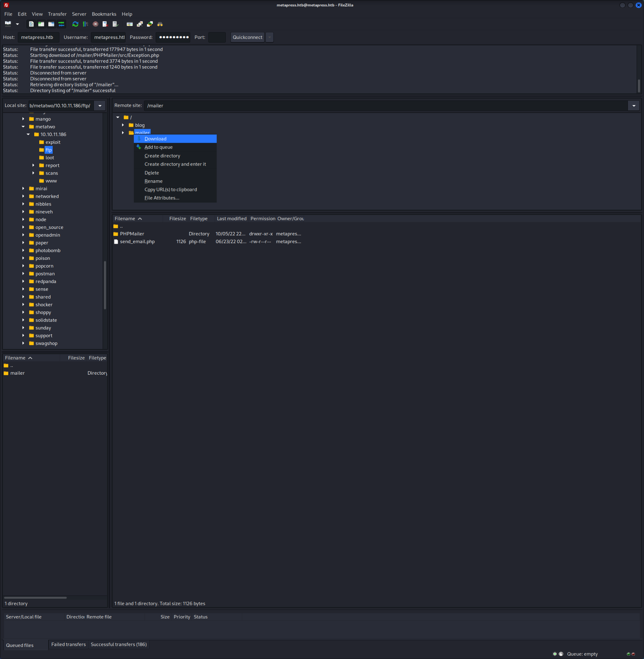Refresh the file and folder lists

click(76, 24)
